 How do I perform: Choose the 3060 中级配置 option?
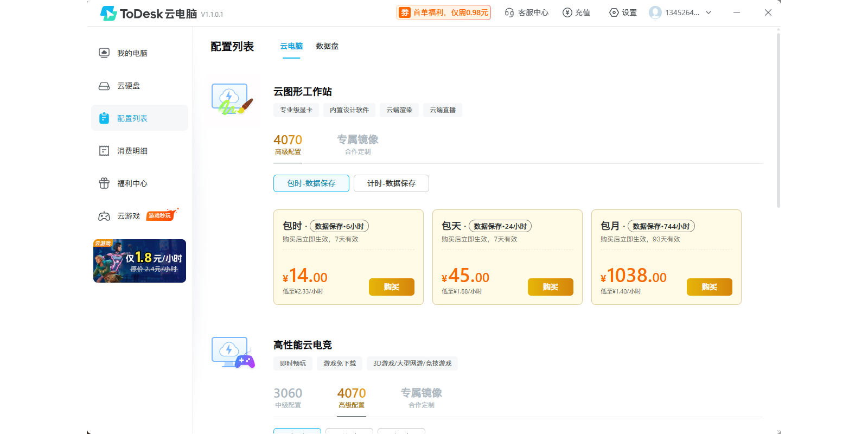tap(288, 397)
